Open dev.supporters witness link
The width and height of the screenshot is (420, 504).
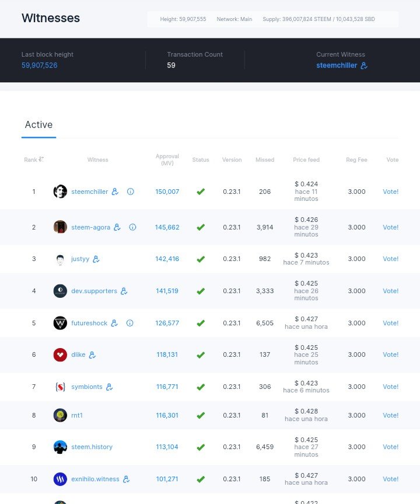tap(94, 291)
